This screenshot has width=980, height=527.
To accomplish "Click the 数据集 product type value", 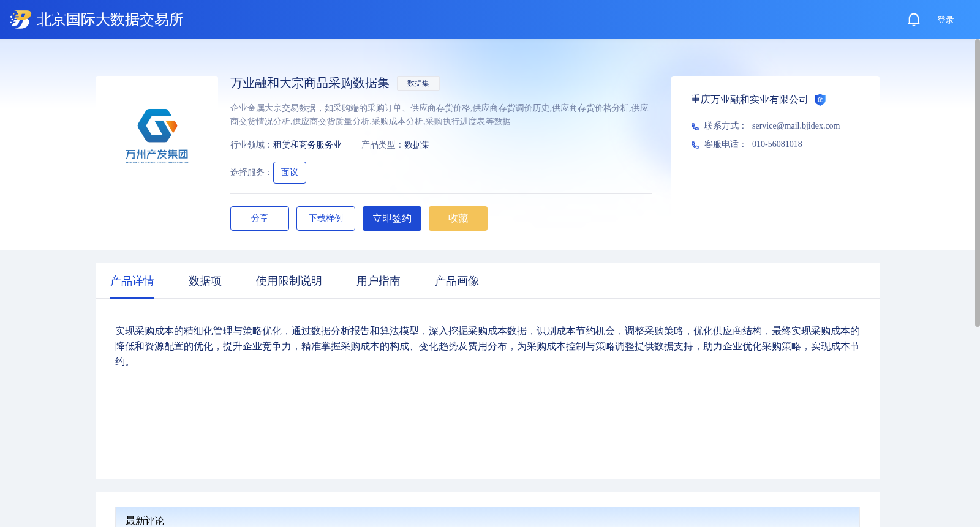I will click(417, 145).
